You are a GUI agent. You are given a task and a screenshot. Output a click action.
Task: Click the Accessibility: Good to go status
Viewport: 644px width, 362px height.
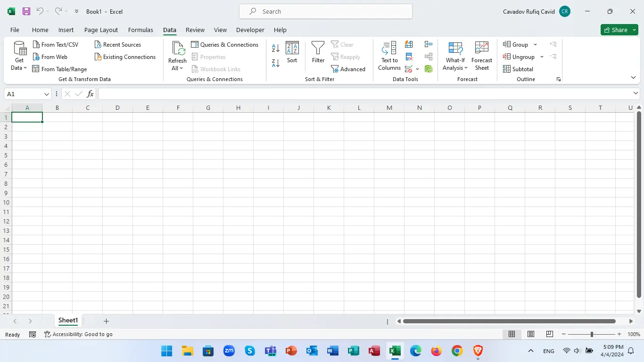click(x=78, y=334)
